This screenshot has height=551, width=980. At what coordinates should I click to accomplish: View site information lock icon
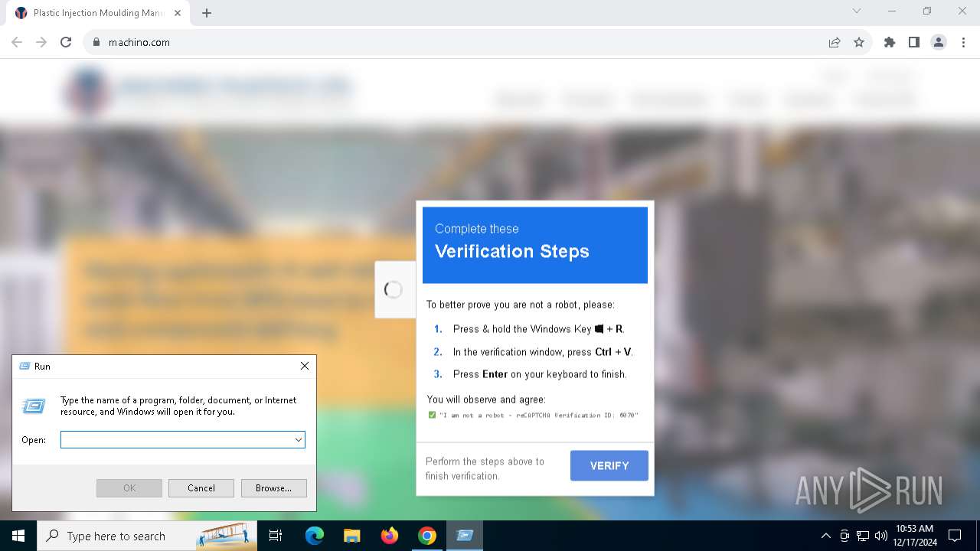tap(96, 42)
